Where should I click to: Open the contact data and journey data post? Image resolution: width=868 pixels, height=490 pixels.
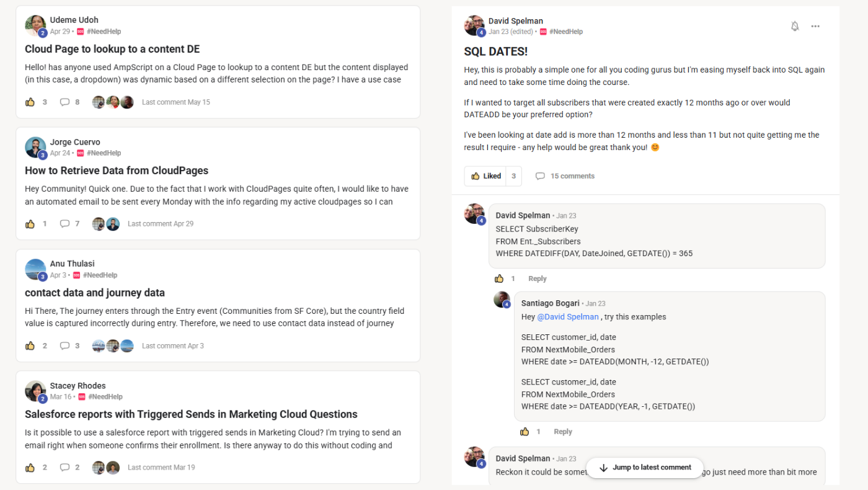[95, 293]
